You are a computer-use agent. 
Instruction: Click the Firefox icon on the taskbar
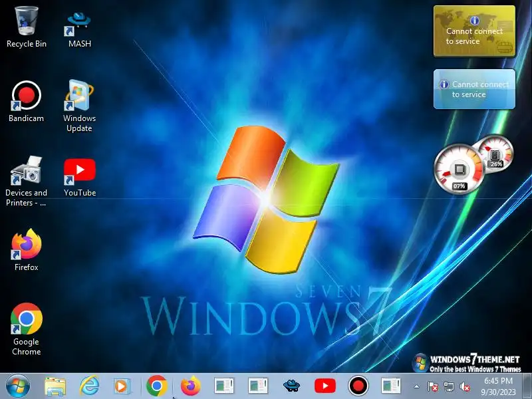coord(190,386)
